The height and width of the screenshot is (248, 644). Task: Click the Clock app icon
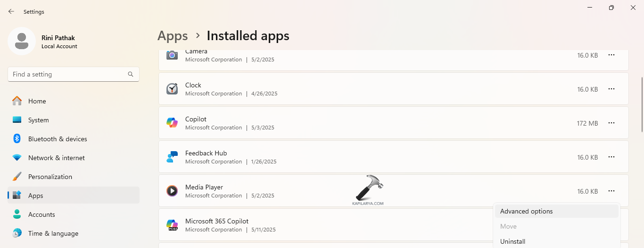tap(172, 89)
